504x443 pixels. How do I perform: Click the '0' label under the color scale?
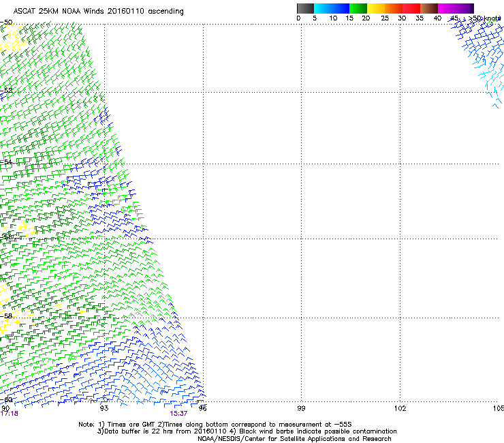(298, 18)
